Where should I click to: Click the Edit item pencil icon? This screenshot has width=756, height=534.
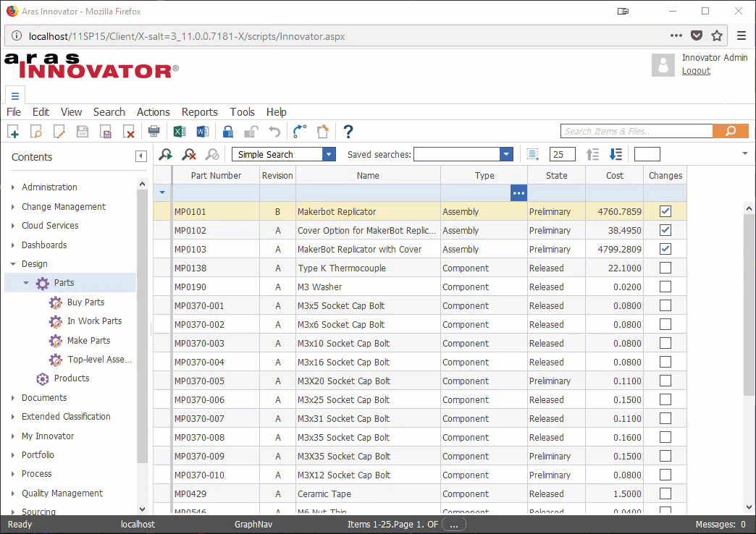[59, 132]
